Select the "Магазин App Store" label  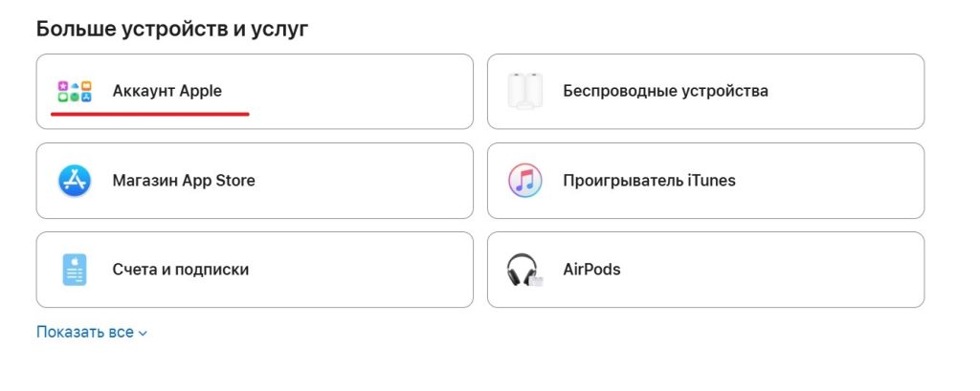point(184,181)
